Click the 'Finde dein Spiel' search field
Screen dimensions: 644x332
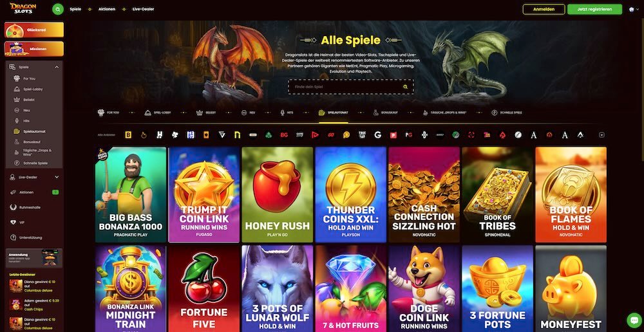pyautogui.click(x=350, y=87)
